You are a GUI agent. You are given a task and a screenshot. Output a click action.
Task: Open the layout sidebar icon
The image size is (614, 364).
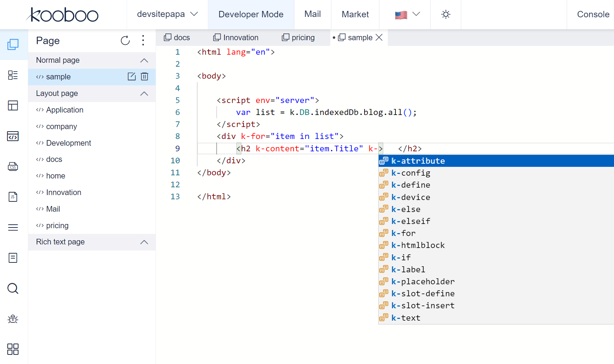(13, 105)
